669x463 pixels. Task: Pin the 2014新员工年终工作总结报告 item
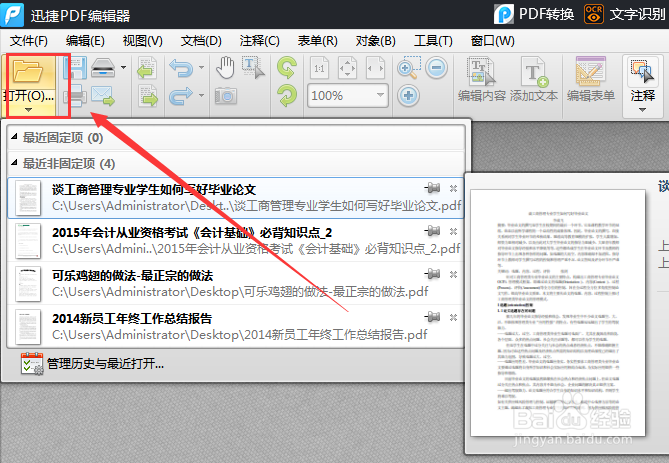point(433,317)
